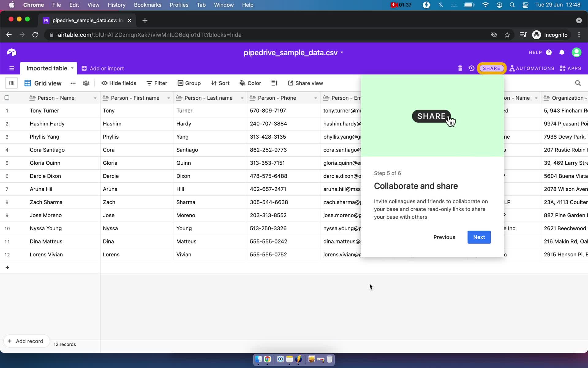The image size is (588, 368).
Task: Expand the Imported table tab dropdown arrow
Action: [72, 68]
